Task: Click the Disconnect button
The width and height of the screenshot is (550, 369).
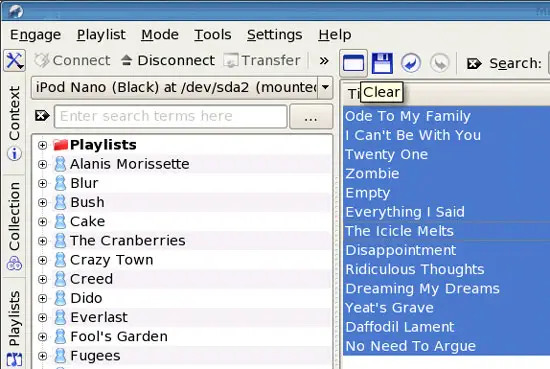Action: tap(168, 60)
